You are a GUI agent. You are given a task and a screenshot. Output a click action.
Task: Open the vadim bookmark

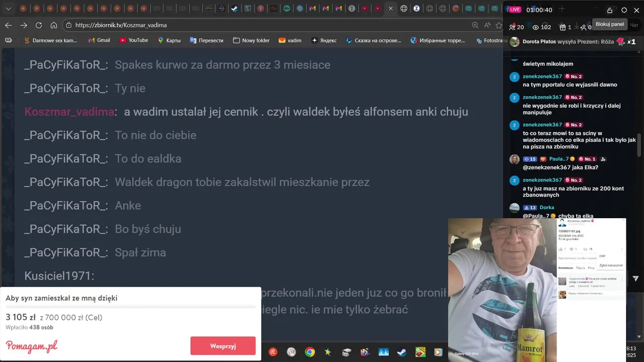click(290, 40)
